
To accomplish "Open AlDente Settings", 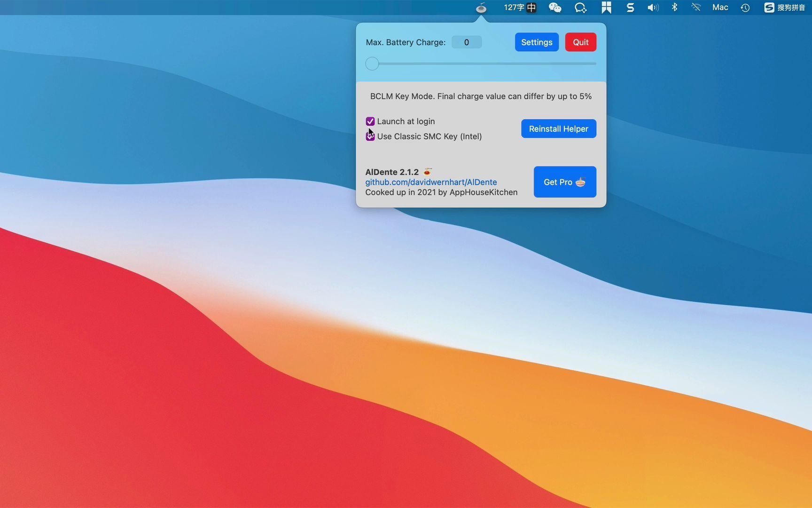I will click(x=537, y=42).
